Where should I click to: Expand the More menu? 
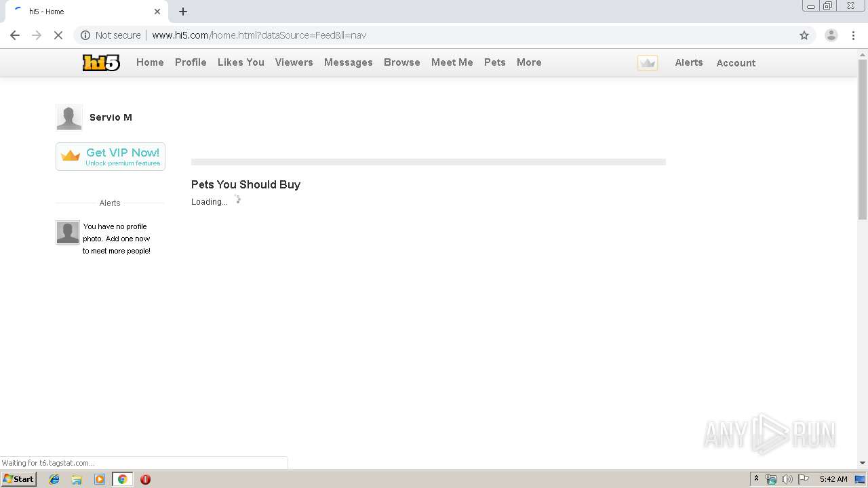(529, 62)
